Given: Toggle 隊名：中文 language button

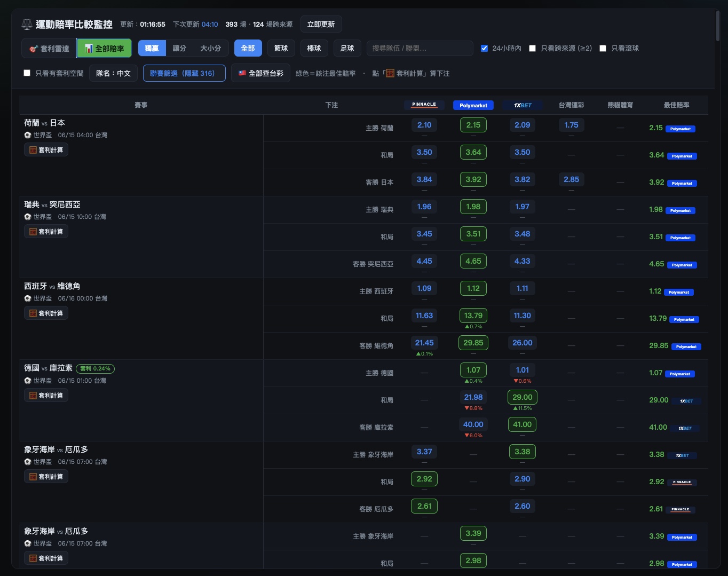Looking at the screenshot, I should click(114, 73).
